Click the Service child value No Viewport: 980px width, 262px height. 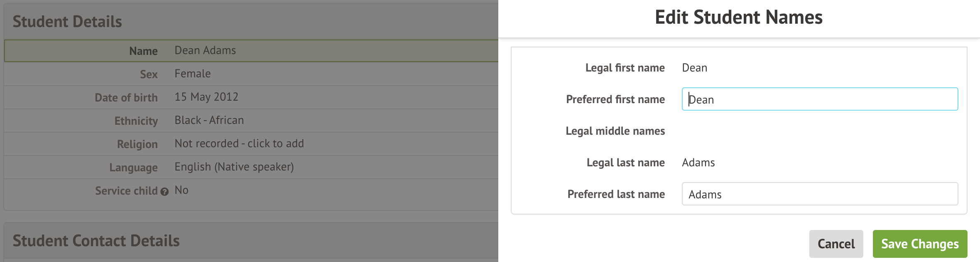(x=181, y=190)
